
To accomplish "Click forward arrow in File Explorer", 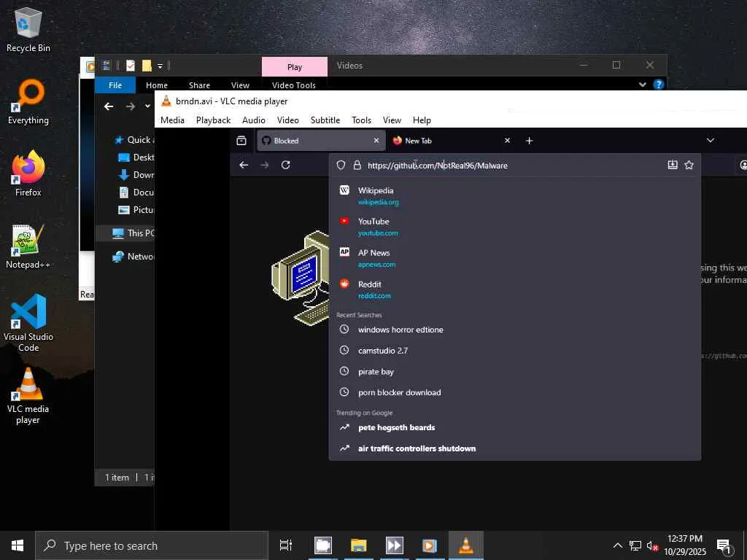I will [x=130, y=106].
